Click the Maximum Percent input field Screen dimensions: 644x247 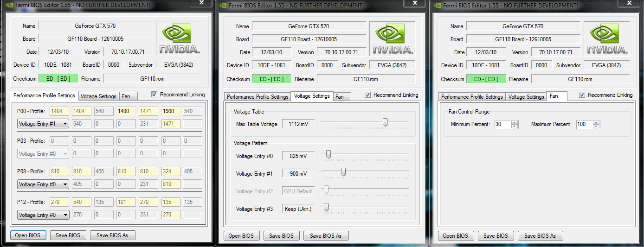coord(585,125)
